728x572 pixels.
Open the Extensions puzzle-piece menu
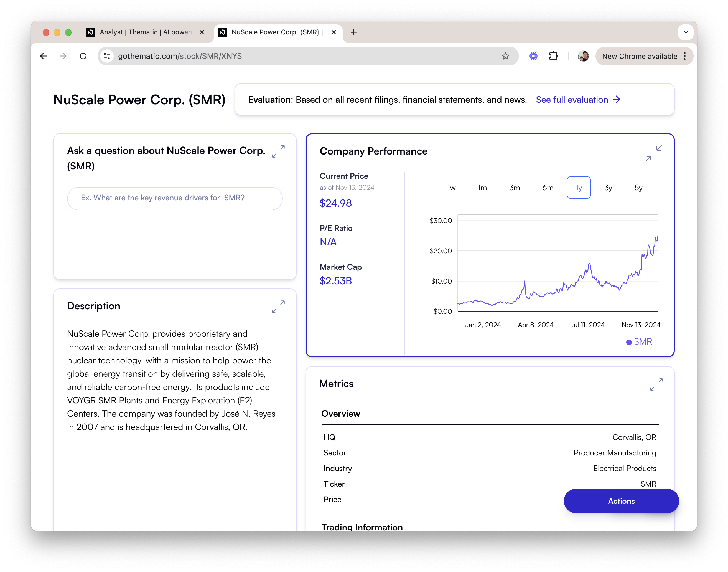[x=554, y=56]
